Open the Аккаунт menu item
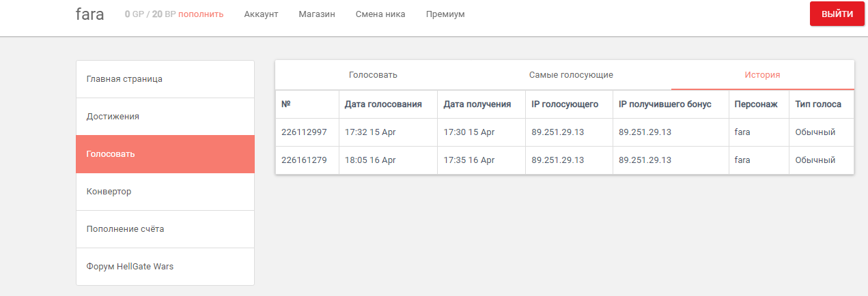 click(261, 14)
